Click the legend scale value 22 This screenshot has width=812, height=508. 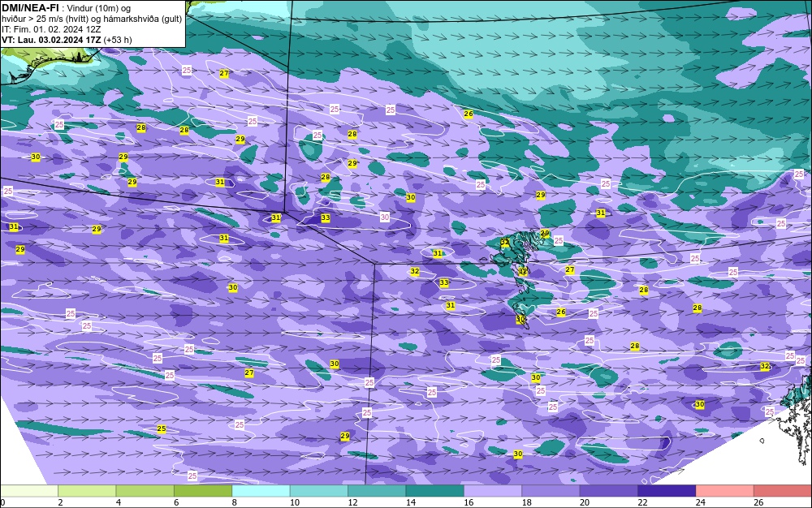pos(642,502)
